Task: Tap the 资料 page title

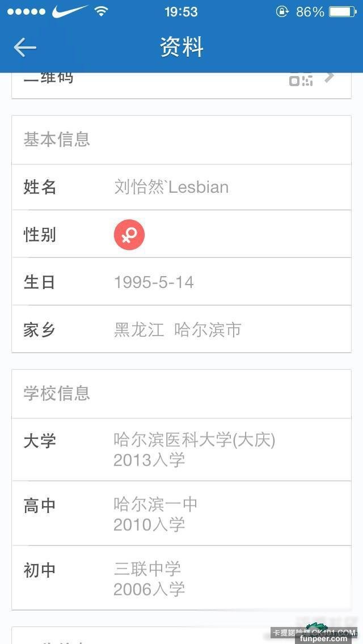Action: pyautogui.click(x=181, y=48)
